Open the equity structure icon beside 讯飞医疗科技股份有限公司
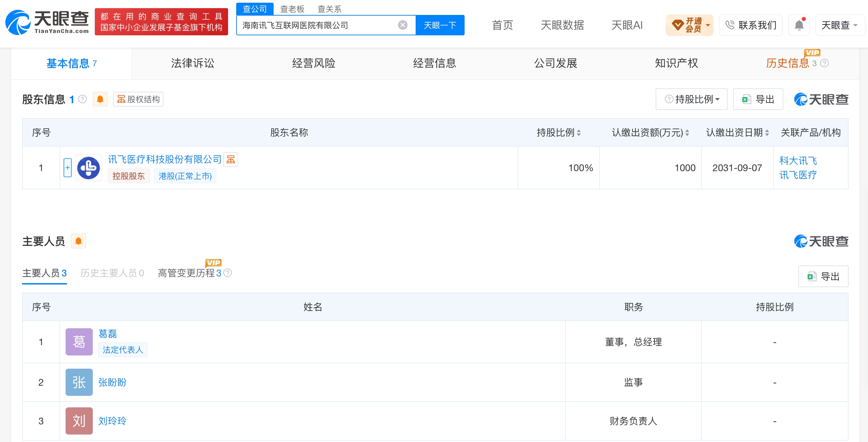The image size is (868, 442). click(x=231, y=160)
